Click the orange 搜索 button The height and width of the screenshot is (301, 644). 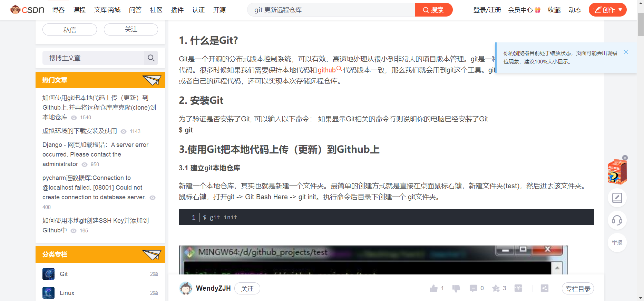point(433,10)
